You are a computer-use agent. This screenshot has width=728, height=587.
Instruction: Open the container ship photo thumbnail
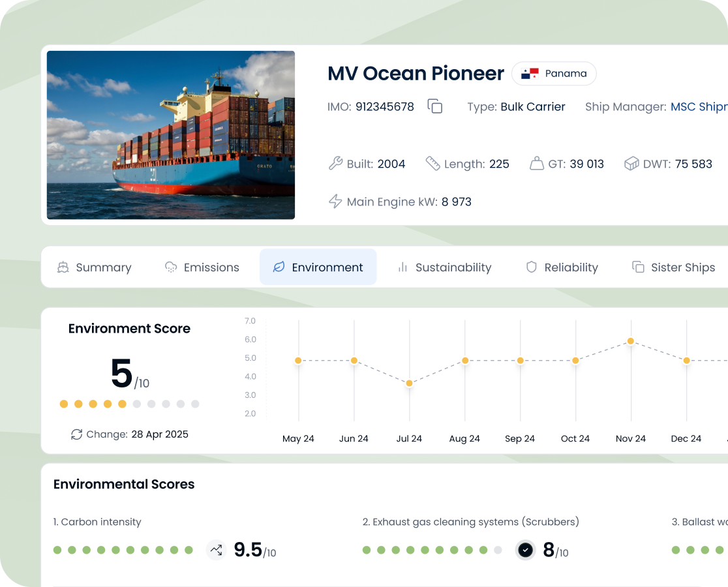coord(171,135)
